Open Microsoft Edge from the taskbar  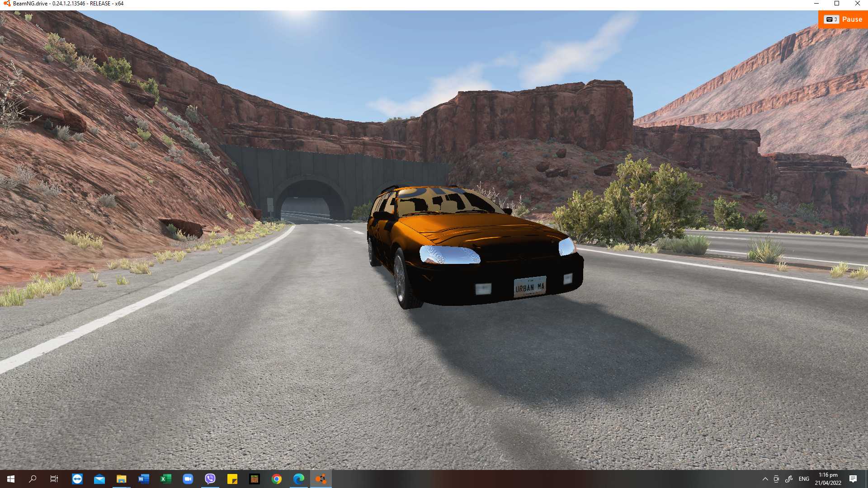299,479
